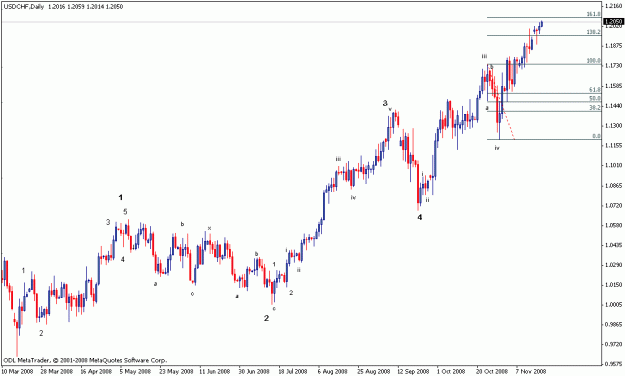This screenshot has width=625, height=376.
Task: Click the 1.0005 price axis label
Action: (x=614, y=305)
